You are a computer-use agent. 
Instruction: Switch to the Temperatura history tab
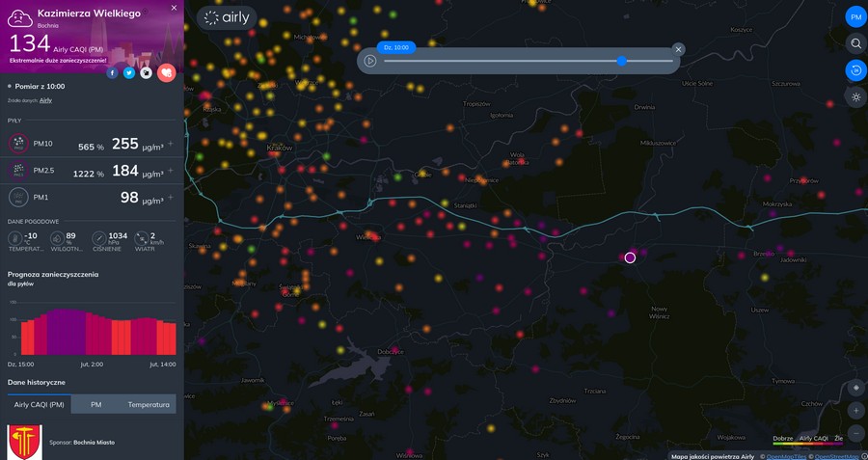pos(149,404)
